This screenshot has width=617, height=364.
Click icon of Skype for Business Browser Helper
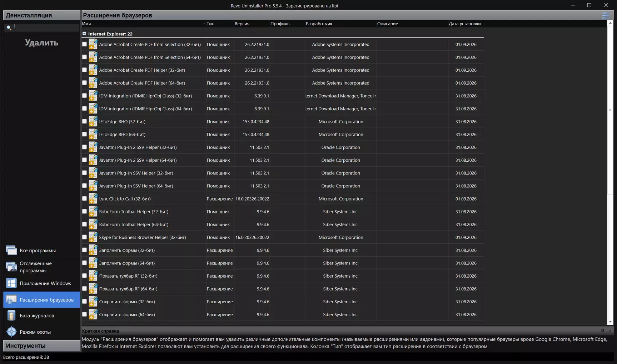click(x=93, y=237)
